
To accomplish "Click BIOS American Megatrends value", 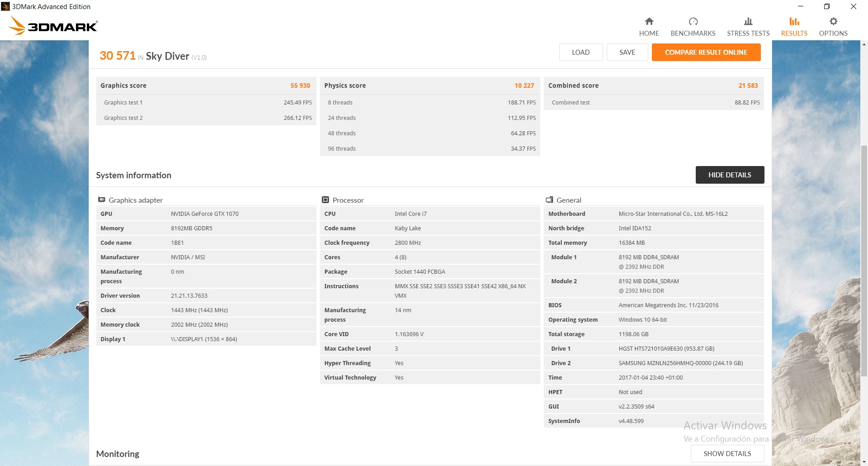I will point(668,305).
